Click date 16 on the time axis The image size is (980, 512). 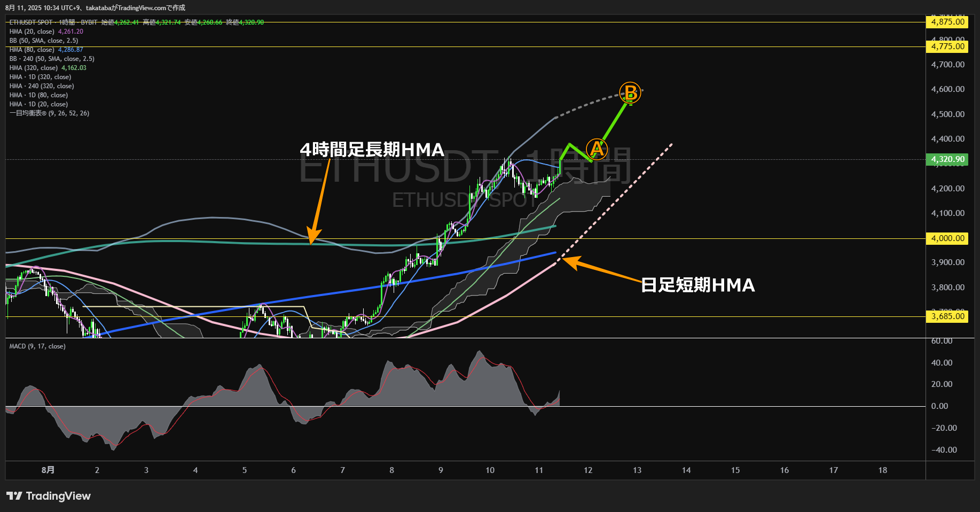[785, 470]
